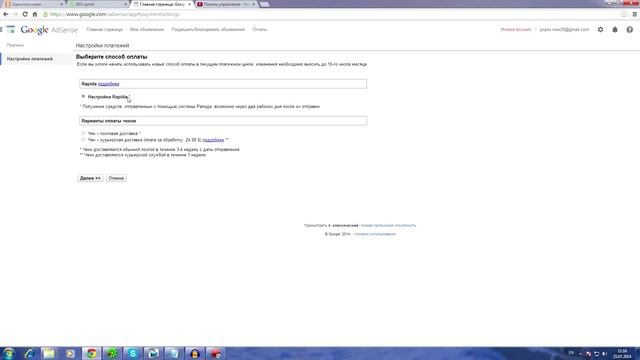Click in the browser address bar
The height and width of the screenshot is (360, 640).
(x=327, y=14)
